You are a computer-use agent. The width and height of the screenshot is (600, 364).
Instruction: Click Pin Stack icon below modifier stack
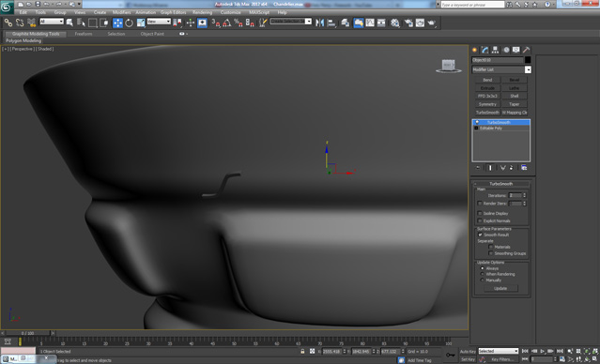(x=478, y=168)
